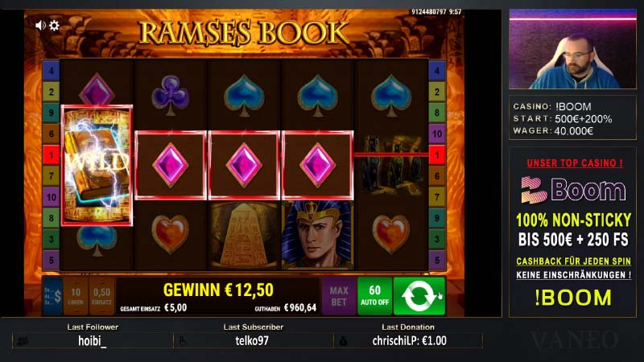
Task: Select payline 10 marker on right side
Action: pos(437,134)
